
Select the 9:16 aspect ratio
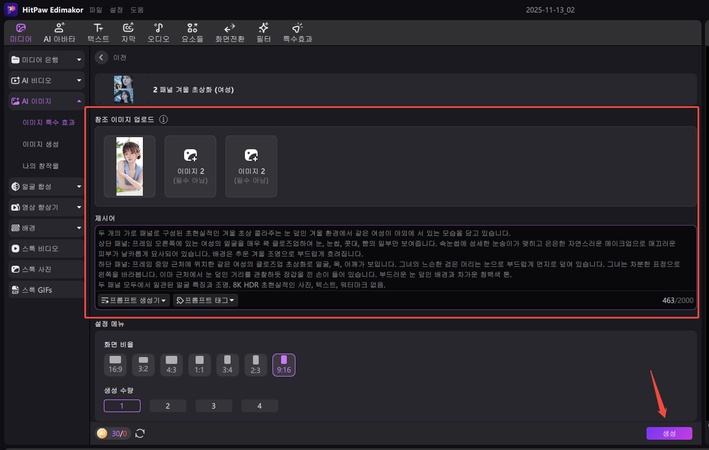284,365
